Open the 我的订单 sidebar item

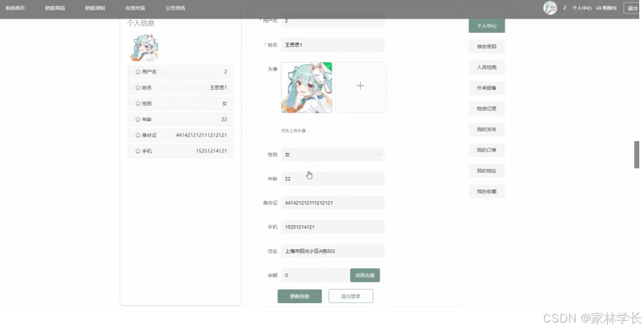487,151
